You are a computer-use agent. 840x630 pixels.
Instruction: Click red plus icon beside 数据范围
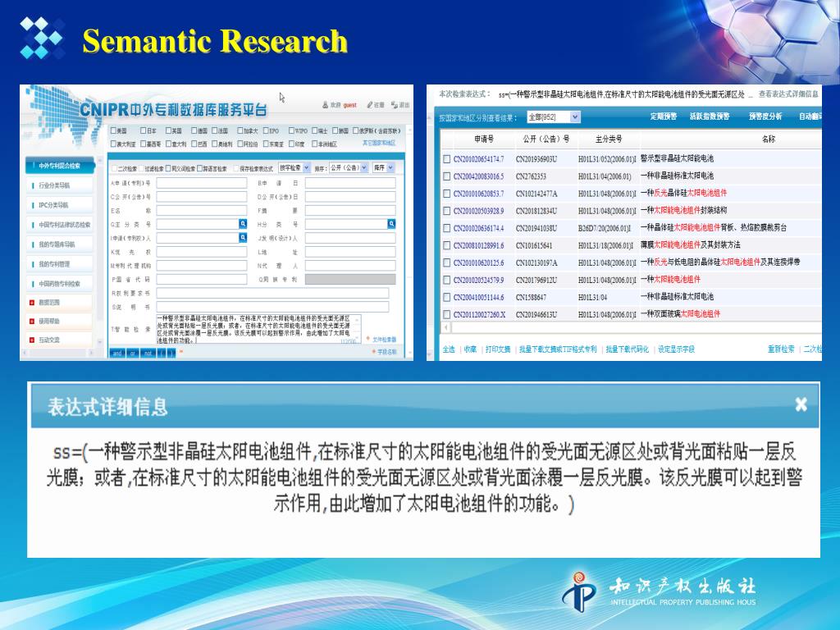(32, 303)
